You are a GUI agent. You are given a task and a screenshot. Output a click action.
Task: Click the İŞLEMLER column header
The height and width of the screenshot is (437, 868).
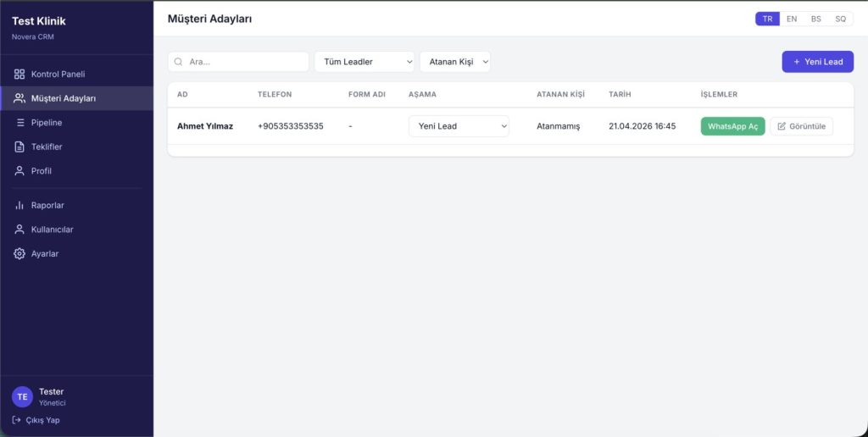(719, 95)
